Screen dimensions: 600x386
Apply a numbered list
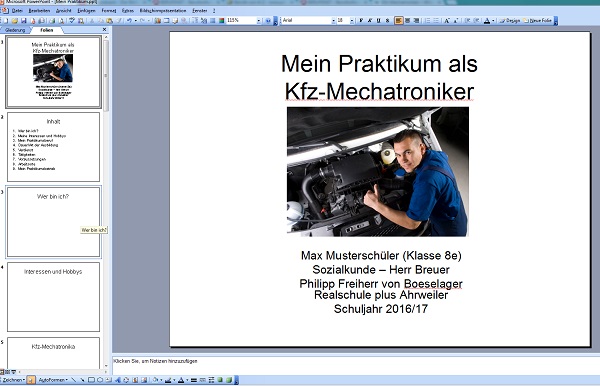point(428,21)
